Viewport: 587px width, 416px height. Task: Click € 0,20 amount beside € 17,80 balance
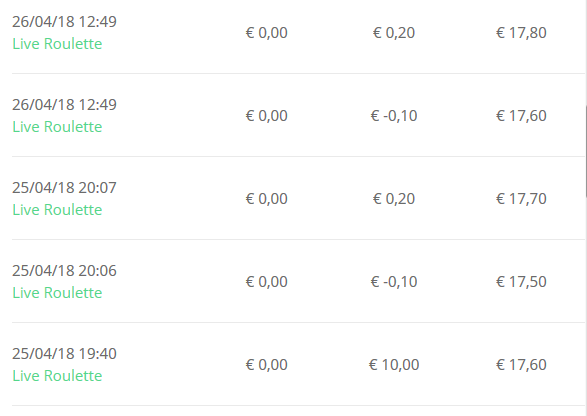click(394, 33)
